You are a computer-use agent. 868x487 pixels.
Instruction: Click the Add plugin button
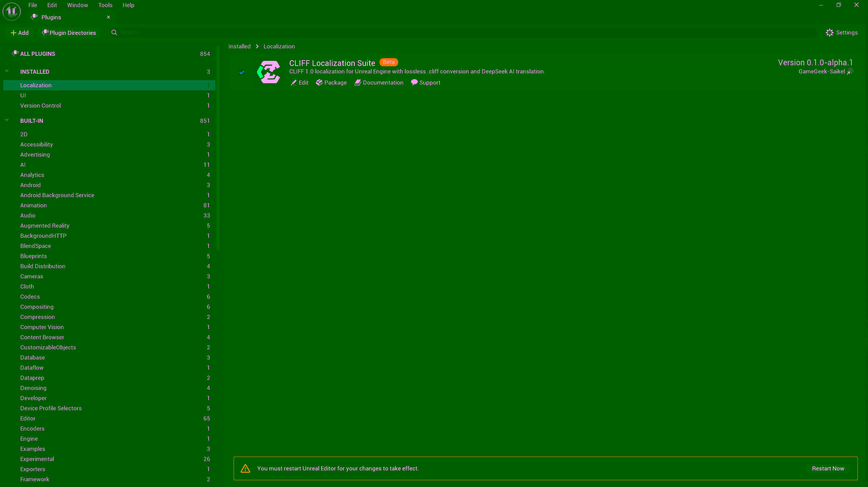pos(20,33)
